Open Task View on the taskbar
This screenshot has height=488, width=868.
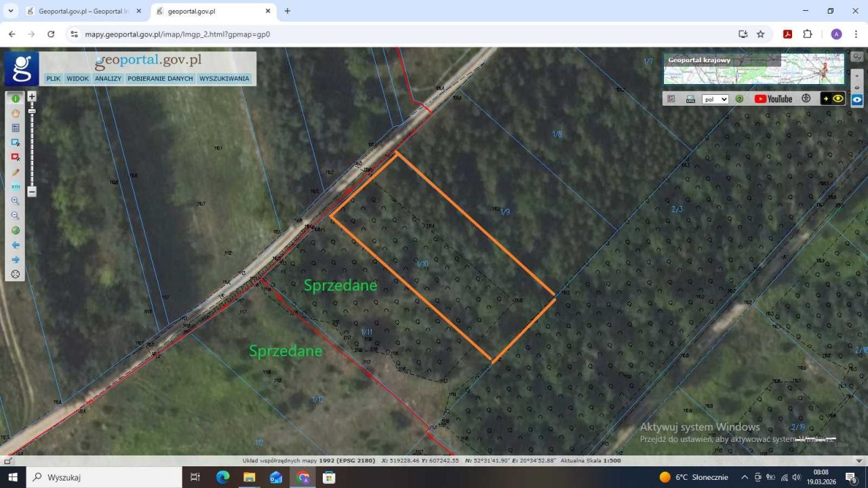tap(195, 477)
